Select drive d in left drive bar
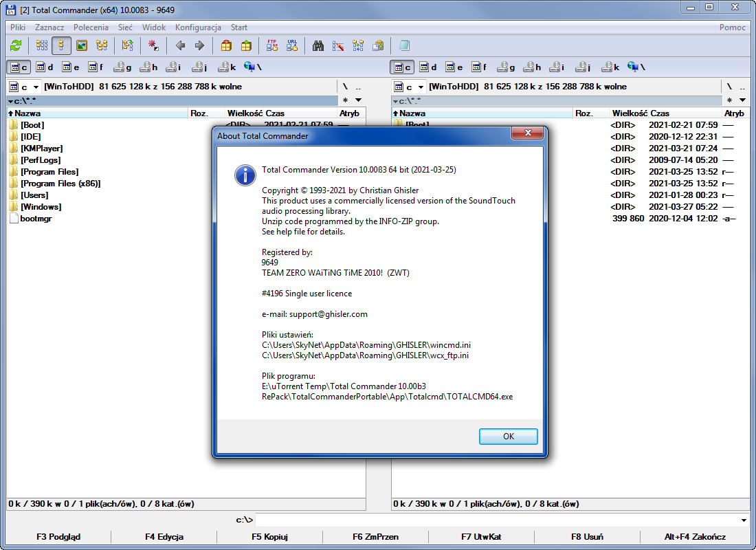Screen dimensions: 756x550 coord(45,67)
